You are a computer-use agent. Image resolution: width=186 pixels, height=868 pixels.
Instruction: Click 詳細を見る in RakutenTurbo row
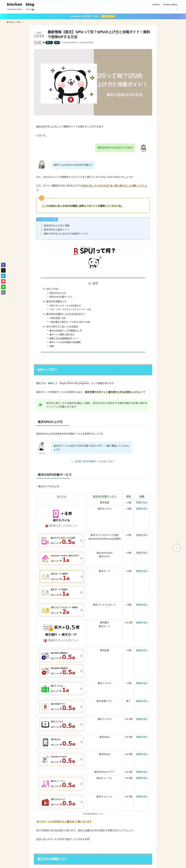pos(142,553)
